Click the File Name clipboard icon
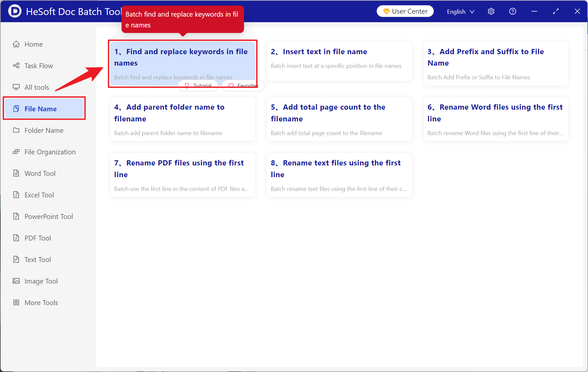The height and width of the screenshot is (372, 588). click(16, 108)
